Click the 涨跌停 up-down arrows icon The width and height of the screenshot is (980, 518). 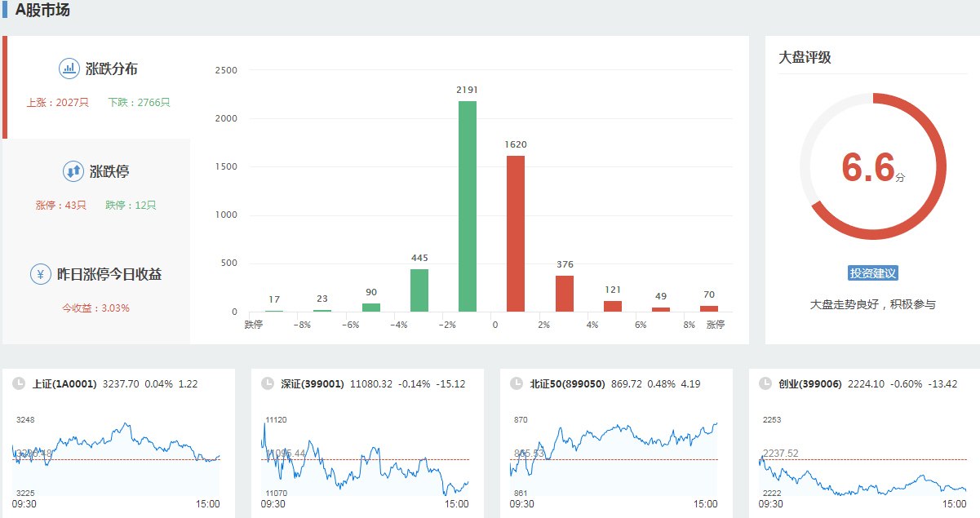click(73, 171)
